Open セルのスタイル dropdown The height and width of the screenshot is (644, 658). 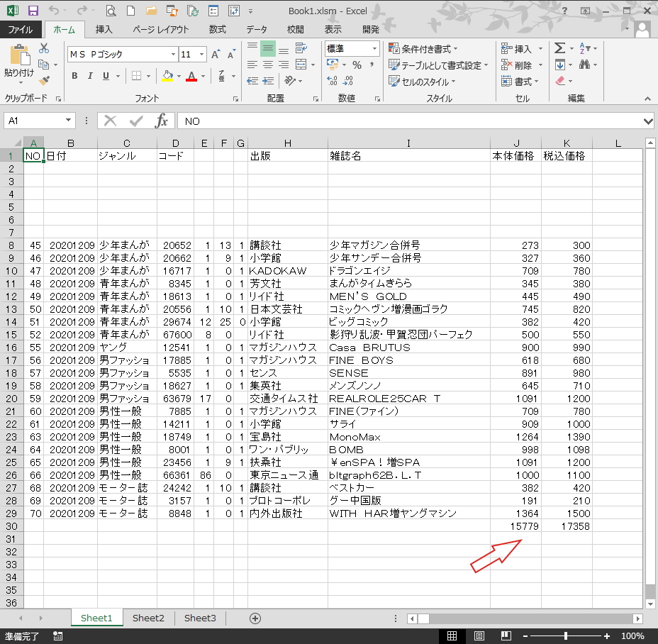coord(422,82)
